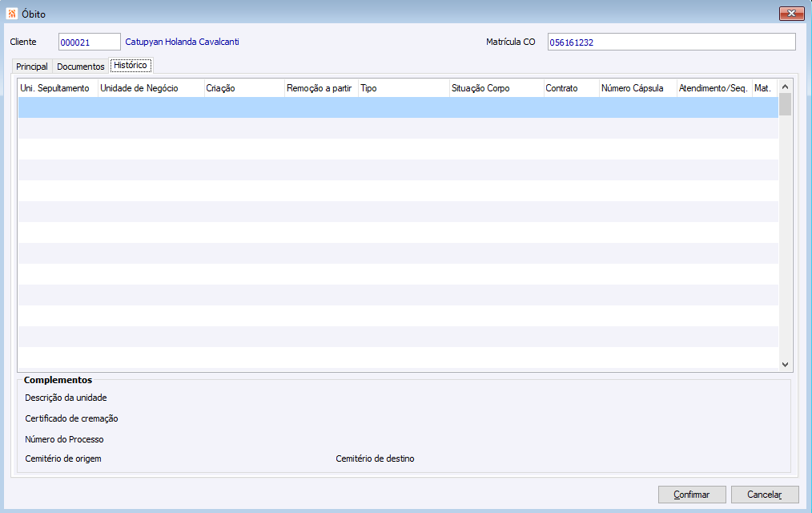Click the Cemitério de destino label
The width and height of the screenshot is (812, 513).
[x=375, y=458]
